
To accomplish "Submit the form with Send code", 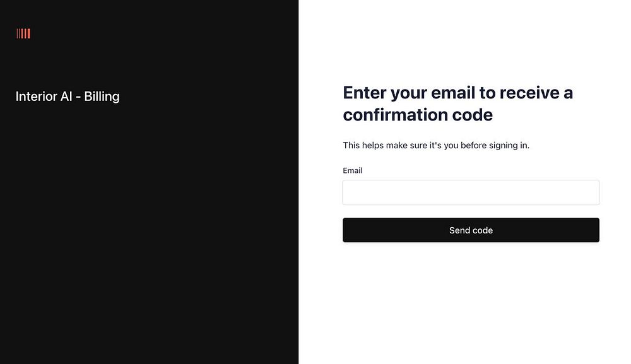I will tap(471, 230).
